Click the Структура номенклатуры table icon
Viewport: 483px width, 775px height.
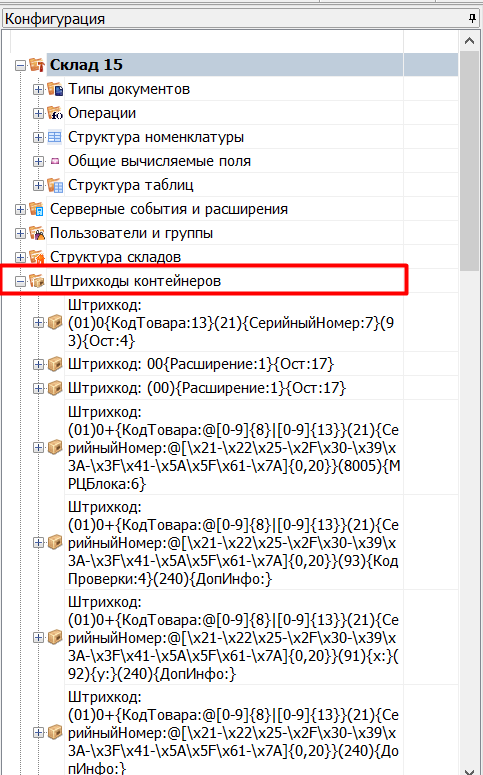coord(55,137)
